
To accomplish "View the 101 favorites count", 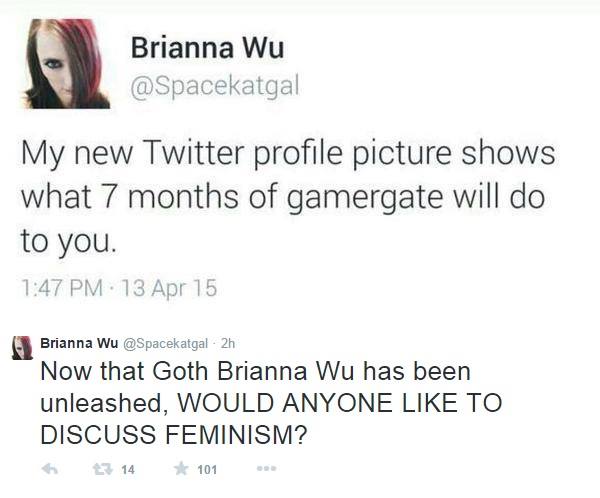I will [207, 470].
